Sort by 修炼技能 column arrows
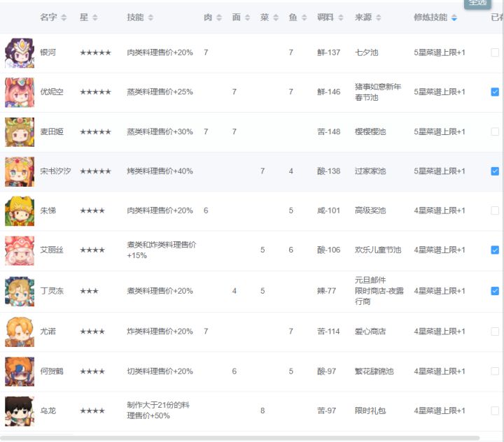Image resolution: width=504 pixels, height=442 pixels. point(454,17)
